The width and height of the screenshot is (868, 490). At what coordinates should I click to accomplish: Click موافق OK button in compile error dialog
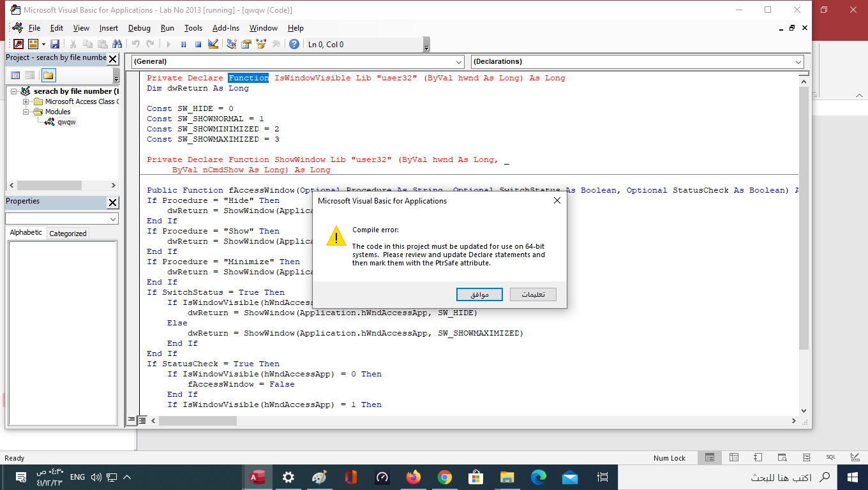[479, 295]
